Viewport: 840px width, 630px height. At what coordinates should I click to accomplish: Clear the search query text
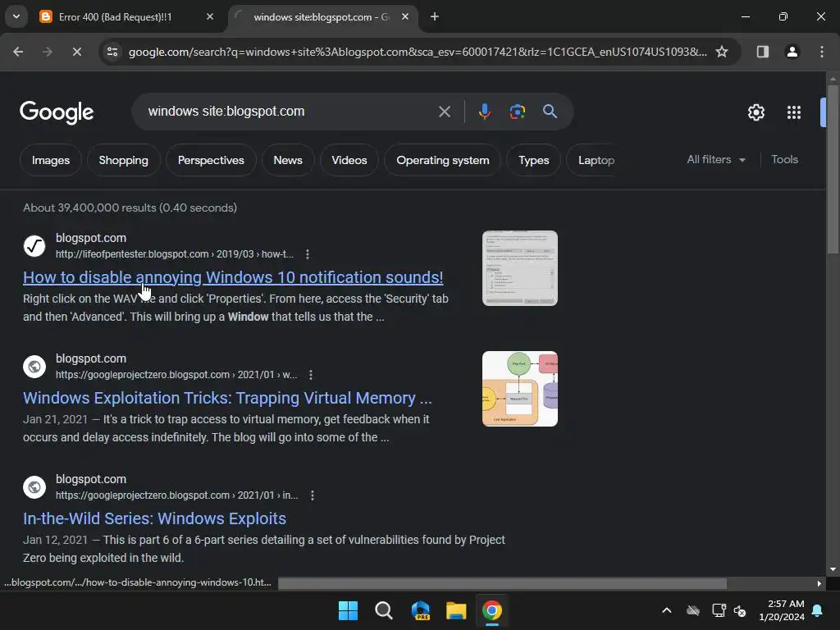(x=445, y=112)
